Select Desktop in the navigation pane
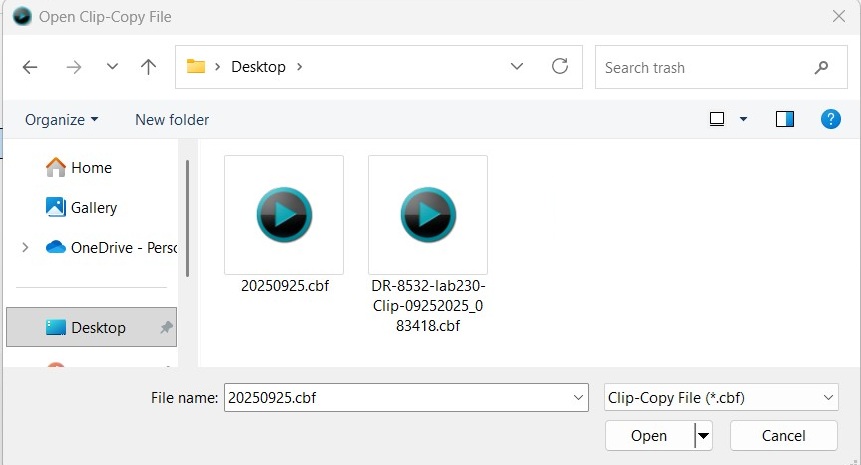The height and width of the screenshot is (465, 861). [92, 327]
